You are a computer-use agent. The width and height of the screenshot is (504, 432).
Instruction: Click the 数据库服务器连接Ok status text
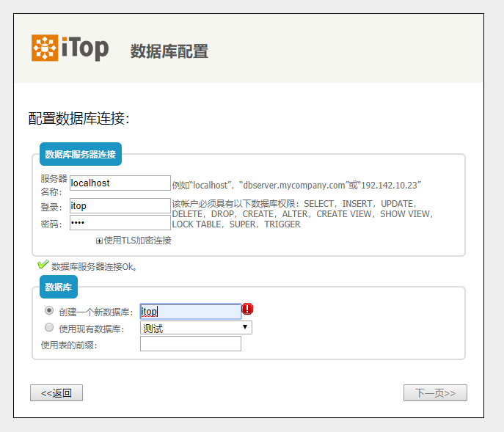[94, 267]
